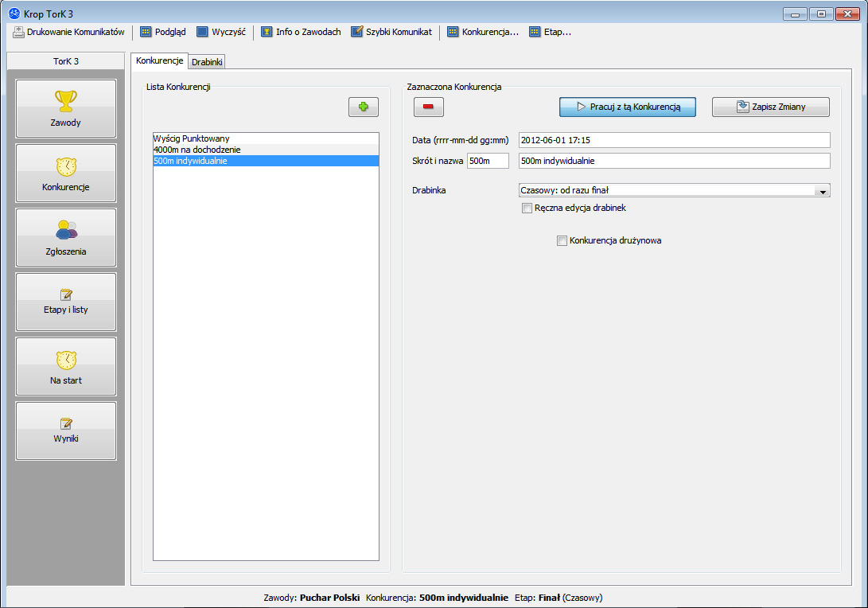This screenshot has width=868, height=608.
Task: Enable Ręczna edycja drabinek checkbox
Action: tap(527, 209)
